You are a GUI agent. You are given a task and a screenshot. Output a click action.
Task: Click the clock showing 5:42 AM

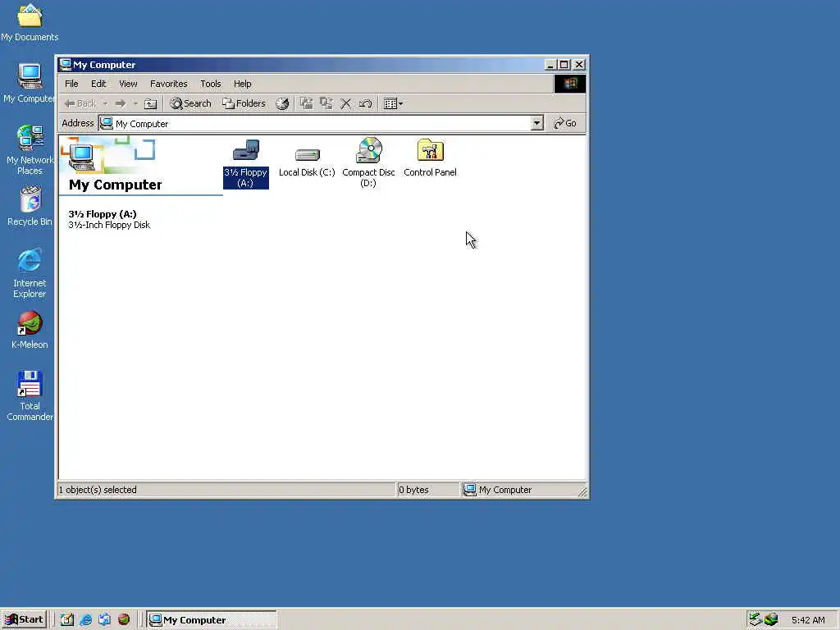pyautogui.click(x=808, y=620)
